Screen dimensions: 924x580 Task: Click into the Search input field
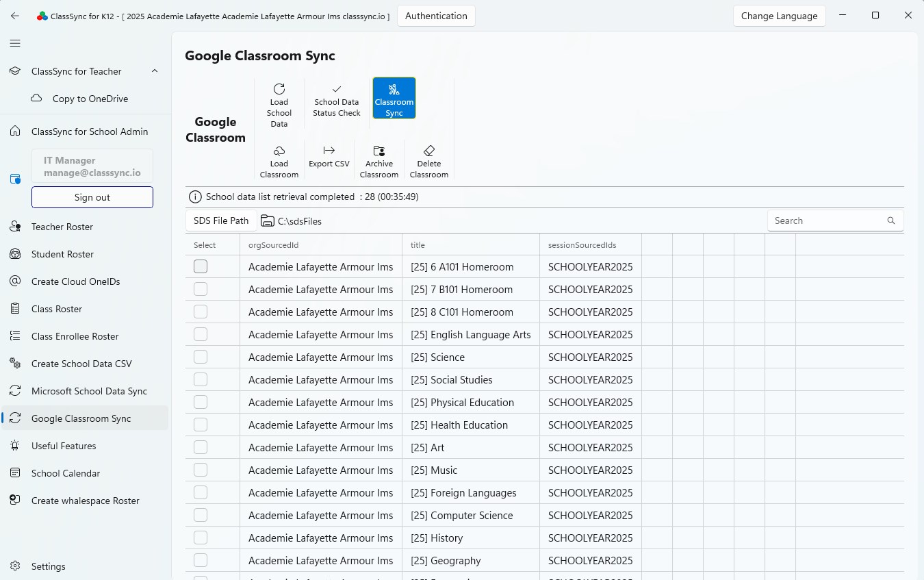[825, 220]
